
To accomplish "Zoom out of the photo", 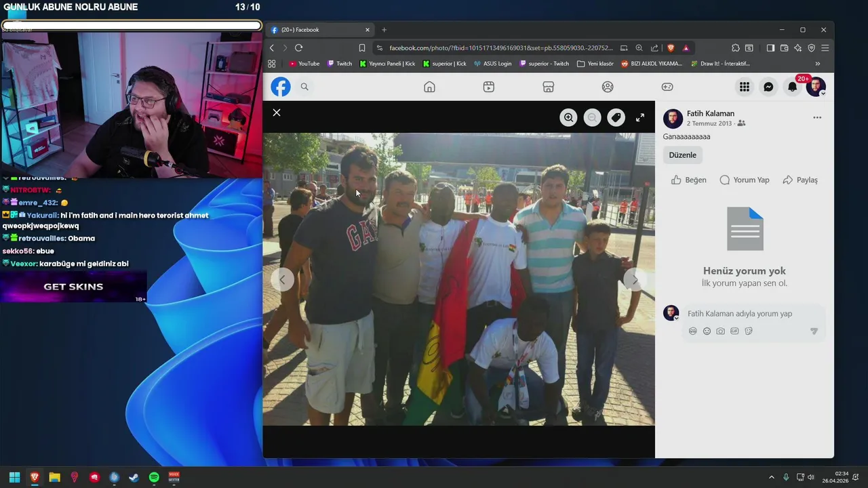I will tap(592, 117).
